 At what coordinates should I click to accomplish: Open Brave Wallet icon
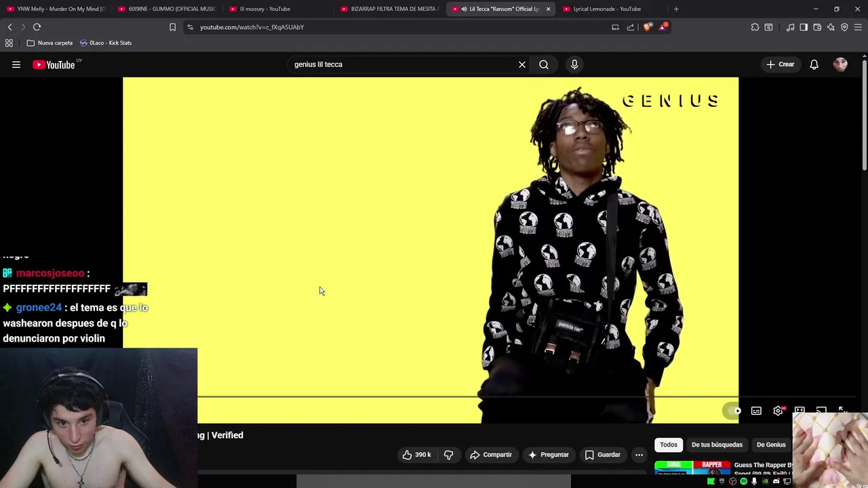pyautogui.click(x=817, y=27)
